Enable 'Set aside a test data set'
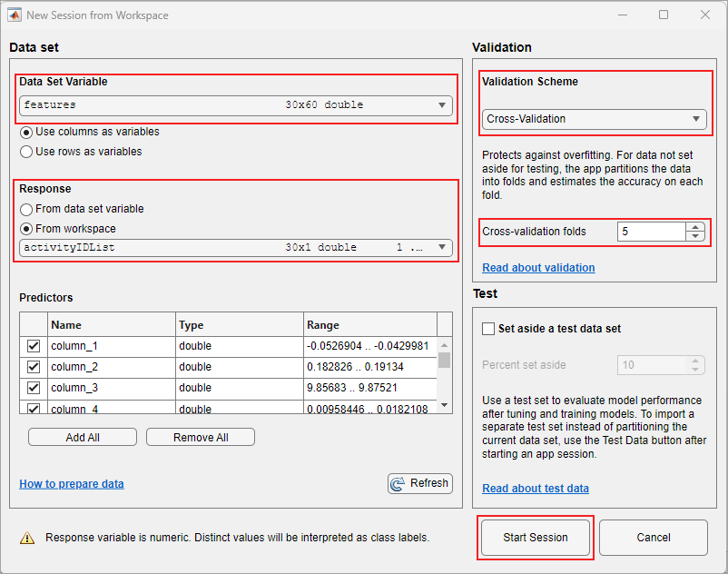 (487, 329)
